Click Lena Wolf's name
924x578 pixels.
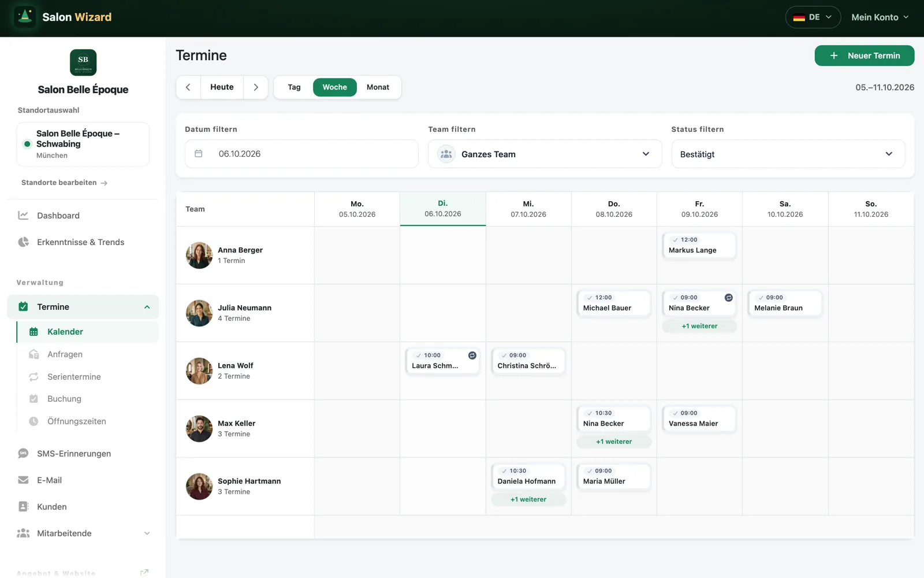[236, 366]
